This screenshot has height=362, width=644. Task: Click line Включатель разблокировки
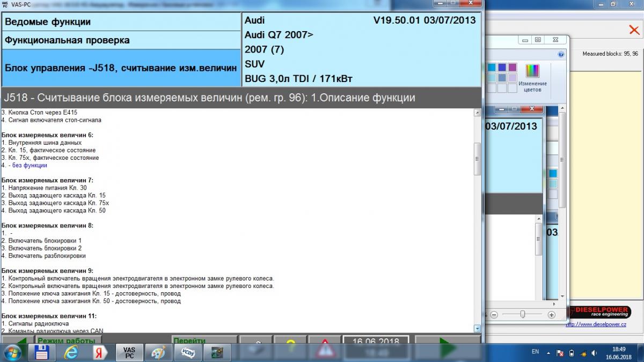pyautogui.click(x=43, y=256)
